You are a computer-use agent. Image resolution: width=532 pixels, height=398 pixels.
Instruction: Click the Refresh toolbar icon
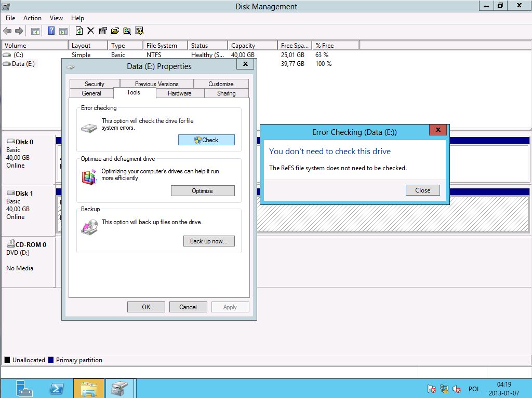(x=79, y=31)
